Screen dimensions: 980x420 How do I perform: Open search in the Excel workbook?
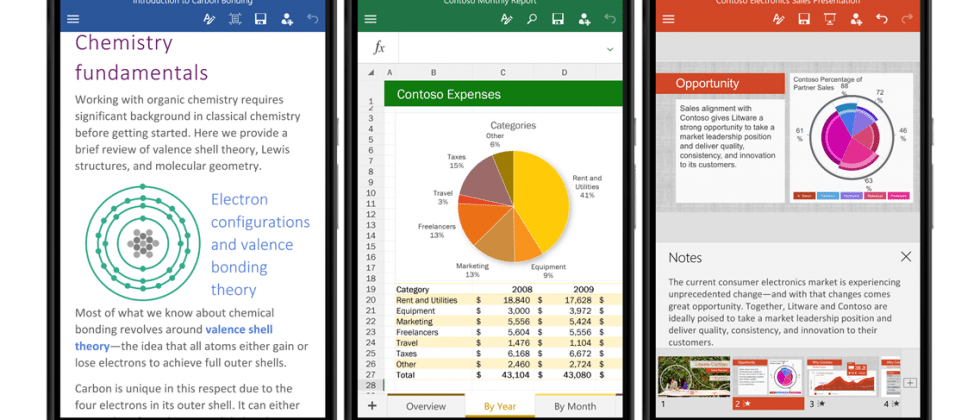pos(532,19)
